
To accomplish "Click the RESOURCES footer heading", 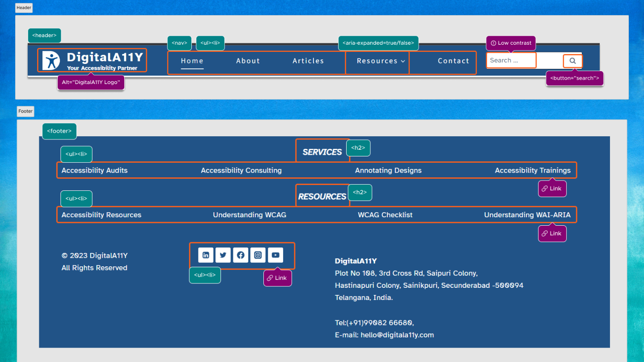I will pyautogui.click(x=322, y=197).
